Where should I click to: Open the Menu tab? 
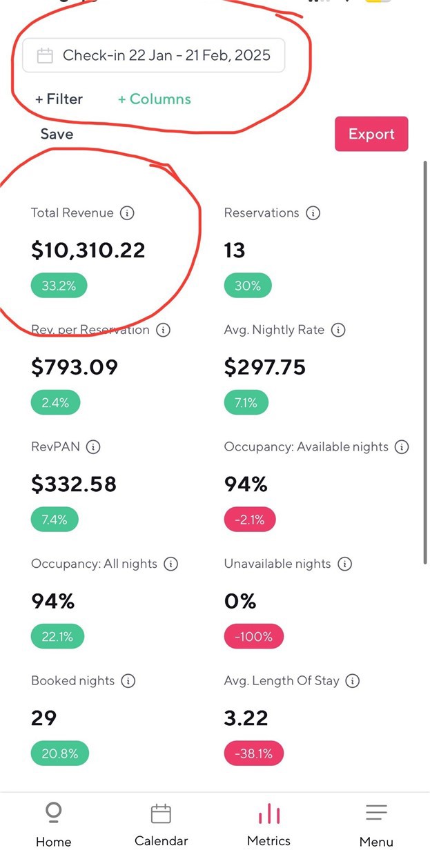click(x=376, y=825)
